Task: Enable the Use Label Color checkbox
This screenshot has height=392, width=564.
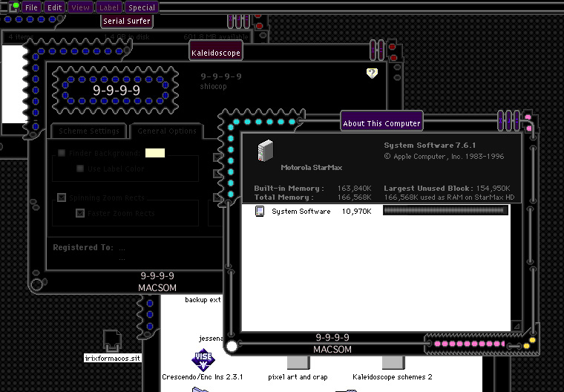Action: pyautogui.click(x=80, y=169)
